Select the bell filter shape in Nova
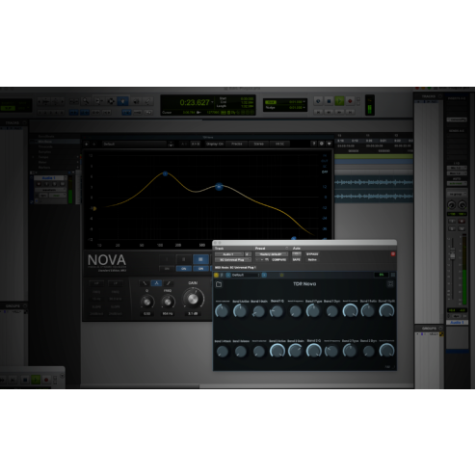The image size is (476, 476). [x=156, y=283]
